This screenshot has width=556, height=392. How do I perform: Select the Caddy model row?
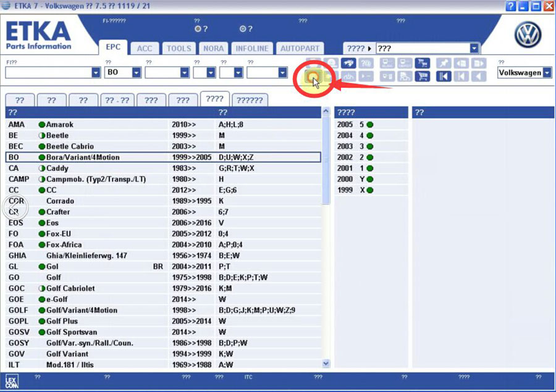(x=163, y=169)
